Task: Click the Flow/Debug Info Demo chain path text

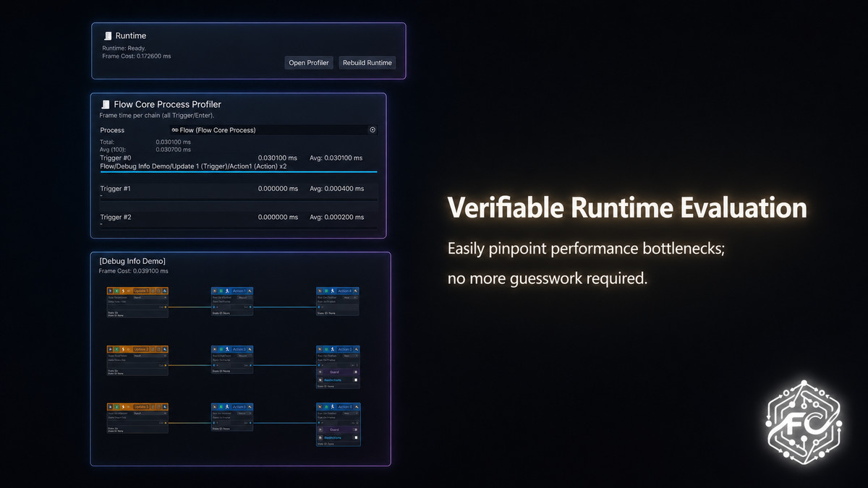Action: point(193,166)
